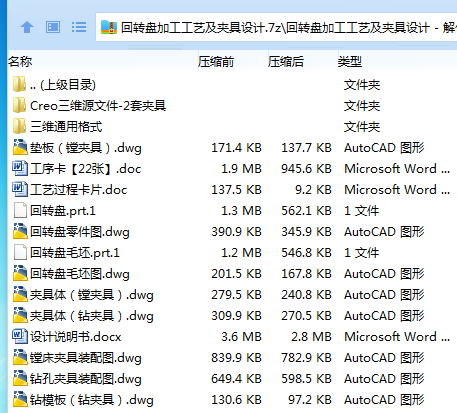This screenshot has width=457, height=413.
Task: Select file name 垫板（镗夹具）.dwg
Action: (86, 148)
